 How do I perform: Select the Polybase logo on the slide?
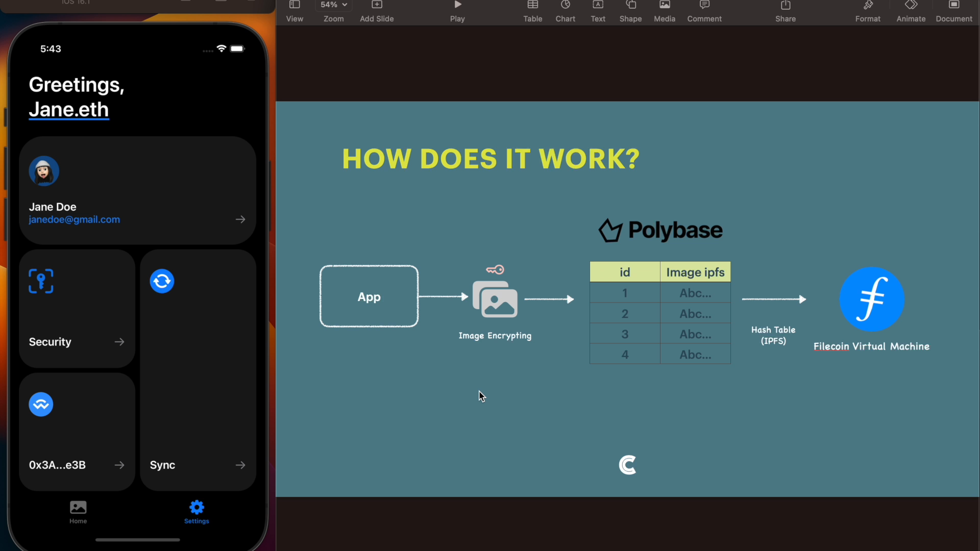point(660,230)
